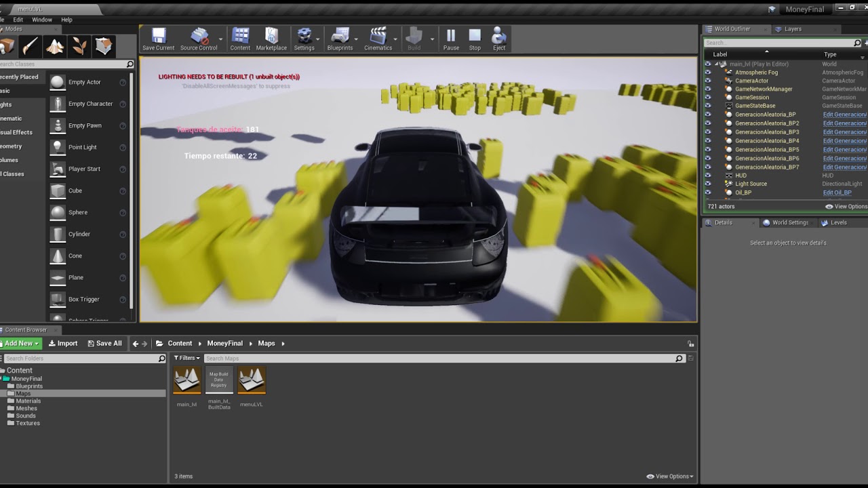
Task: Stop the play-in-editor session
Action: pyautogui.click(x=475, y=39)
